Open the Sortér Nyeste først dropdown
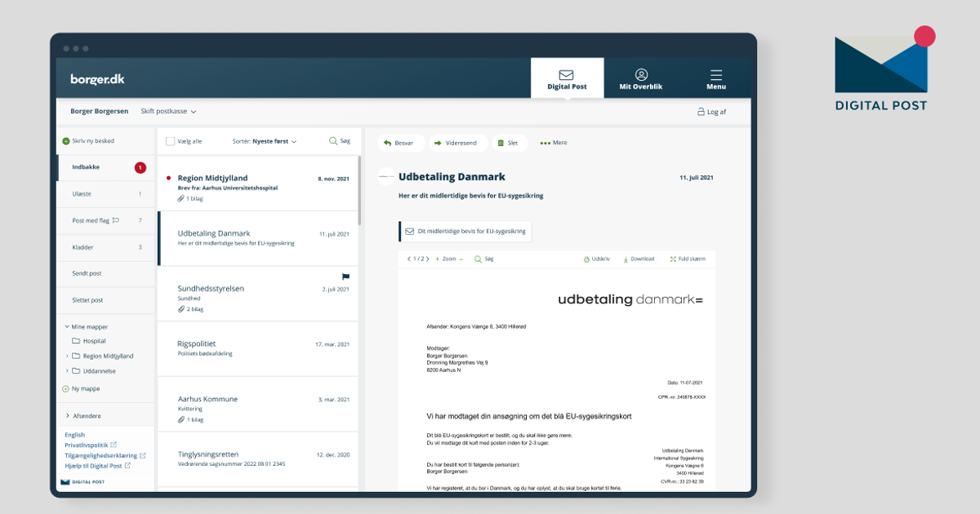 coord(265,141)
